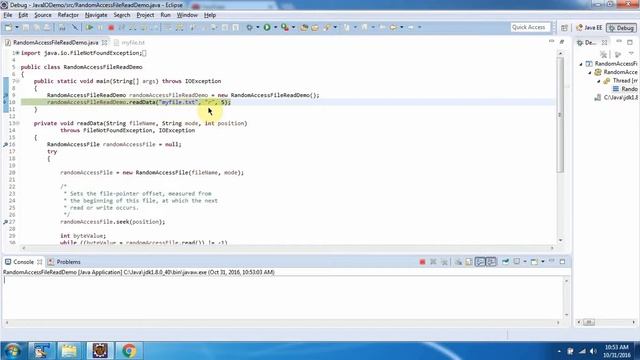Open the Search menu
This screenshot has width=640, height=360.
[x=122, y=15]
